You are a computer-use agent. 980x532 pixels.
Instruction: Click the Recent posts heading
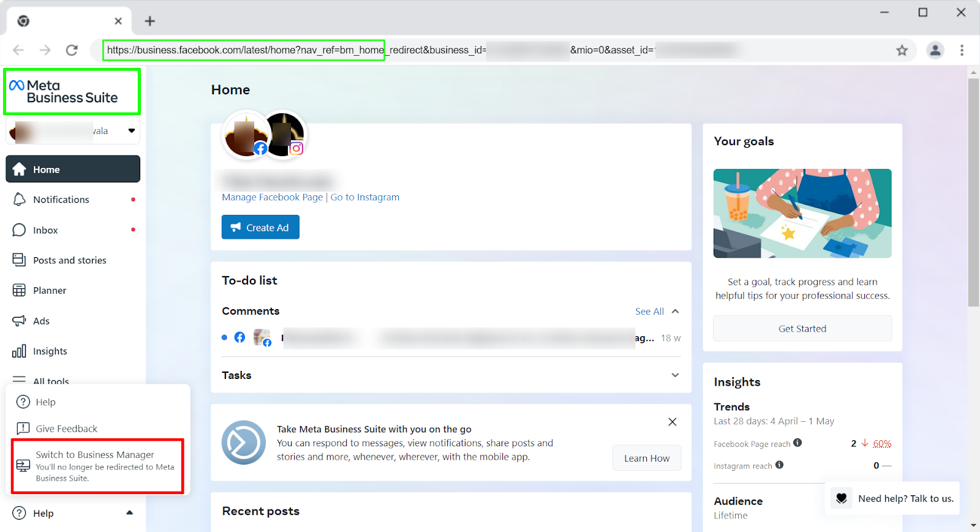coord(261,511)
